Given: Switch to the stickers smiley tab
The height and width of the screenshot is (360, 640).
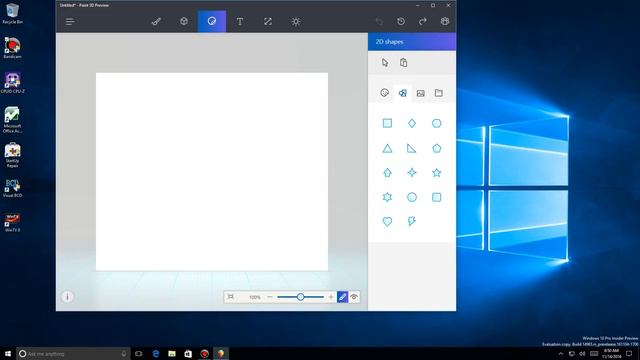Looking at the screenshot, I should pos(384,93).
